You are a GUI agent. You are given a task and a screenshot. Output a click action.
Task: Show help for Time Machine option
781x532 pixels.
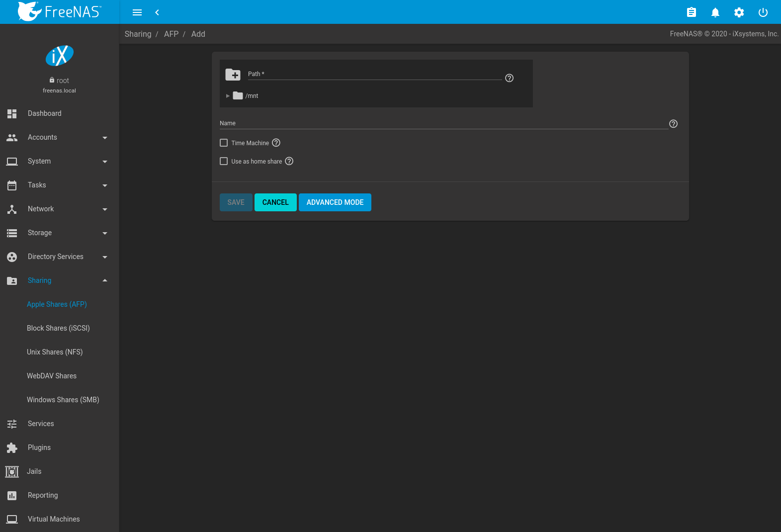click(x=276, y=143)
